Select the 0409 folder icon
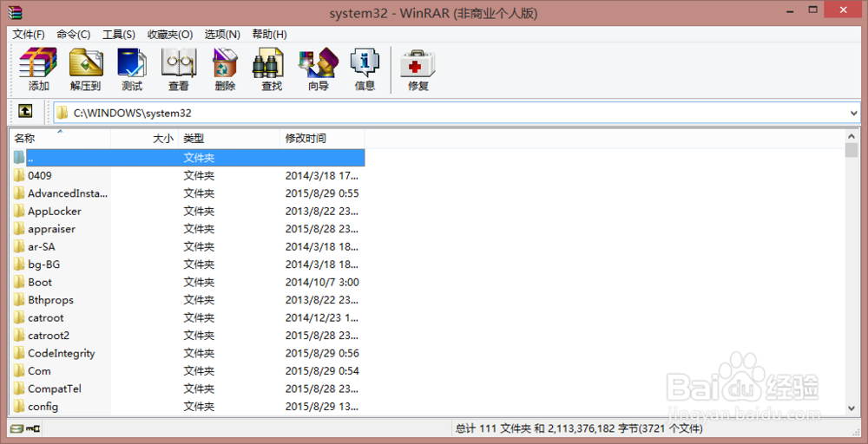This screenshot has height=444, width=868. click(19, 176)
